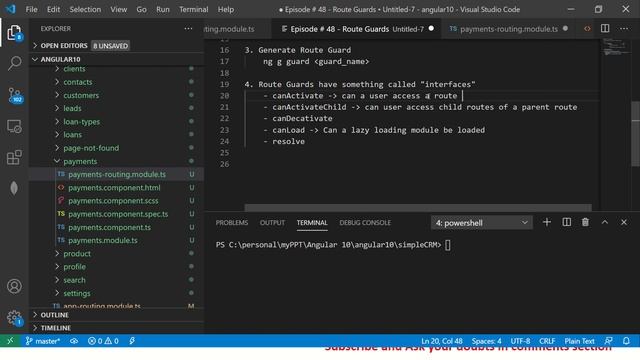Viewport: 640px width, 360px height.
Task: Open the powershell terminal selector dropdown
Action: pyautogui.click(x=482, y=223)
